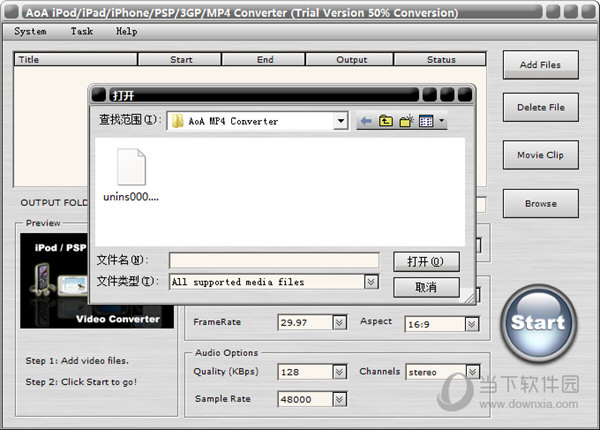600x430 pixels.
Task: Create a new folder icon
Action: pyautogui.click(x=406, y=121)
